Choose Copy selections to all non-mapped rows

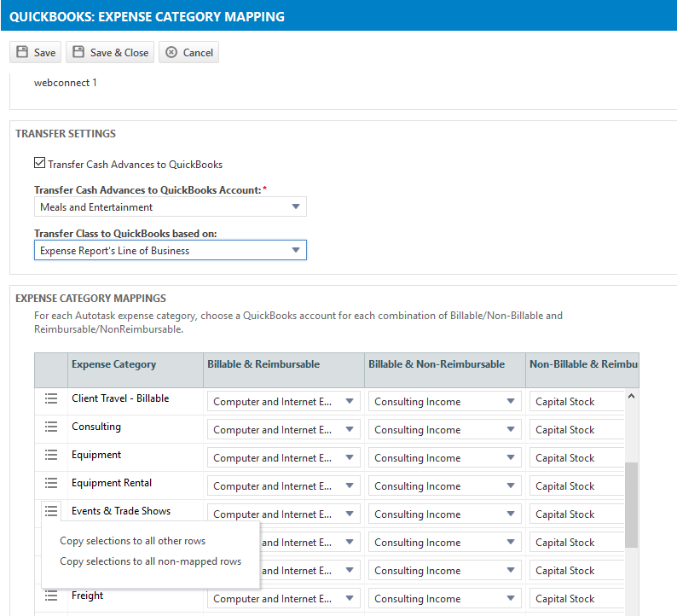150,561
